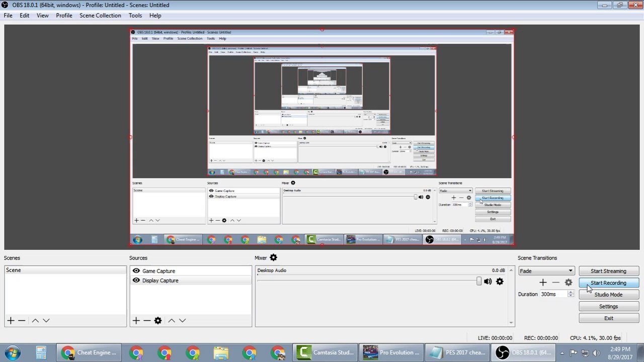Move selected source up in Sources list

(x=172, y=320)
